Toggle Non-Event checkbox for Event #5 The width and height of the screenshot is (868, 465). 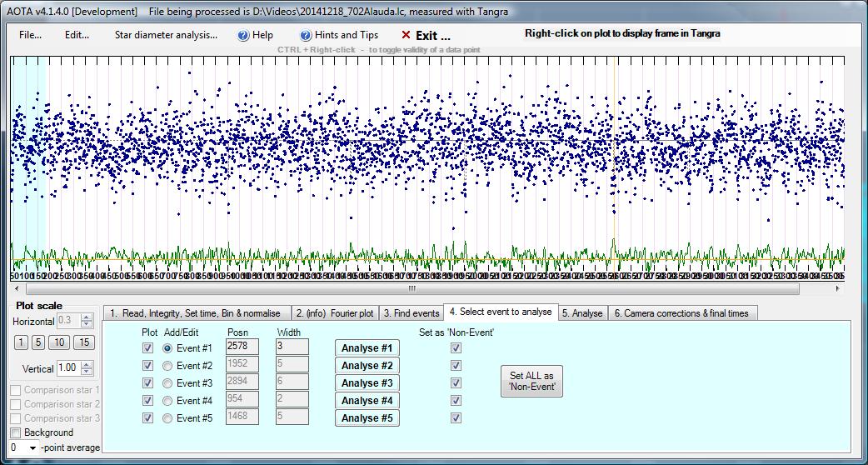click(x=456, y=418)
